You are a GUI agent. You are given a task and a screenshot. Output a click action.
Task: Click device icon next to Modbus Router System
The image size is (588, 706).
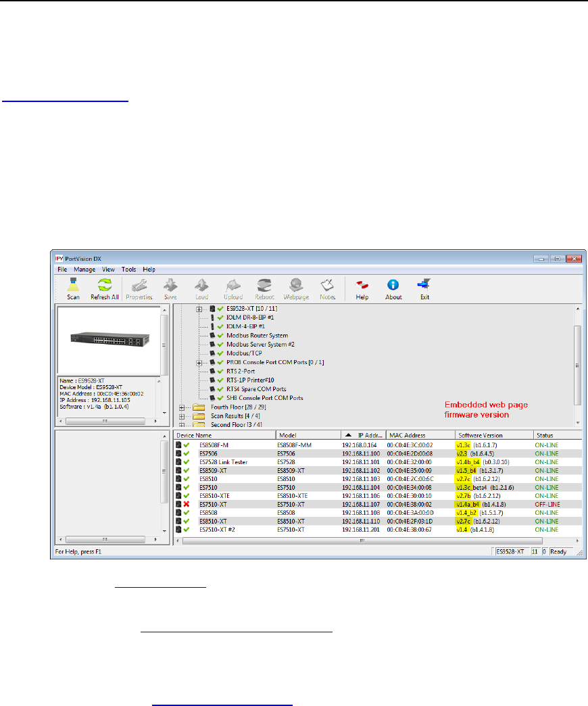click(212, 336)
